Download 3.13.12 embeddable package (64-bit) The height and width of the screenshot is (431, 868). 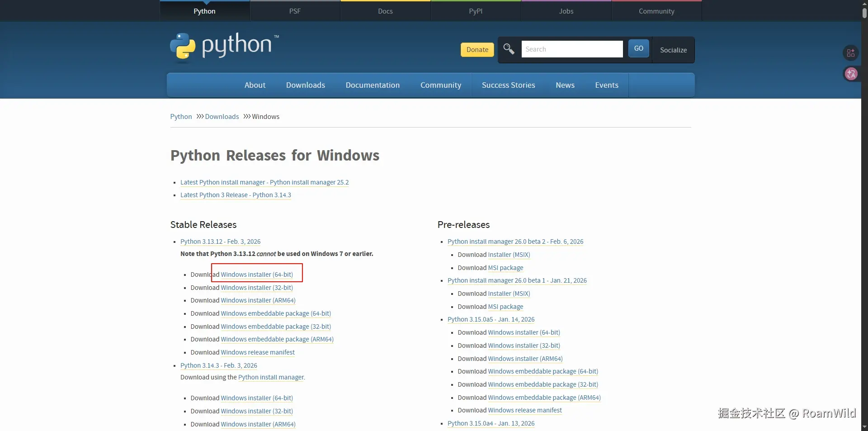pyautogui.click(x=276, y=313)
